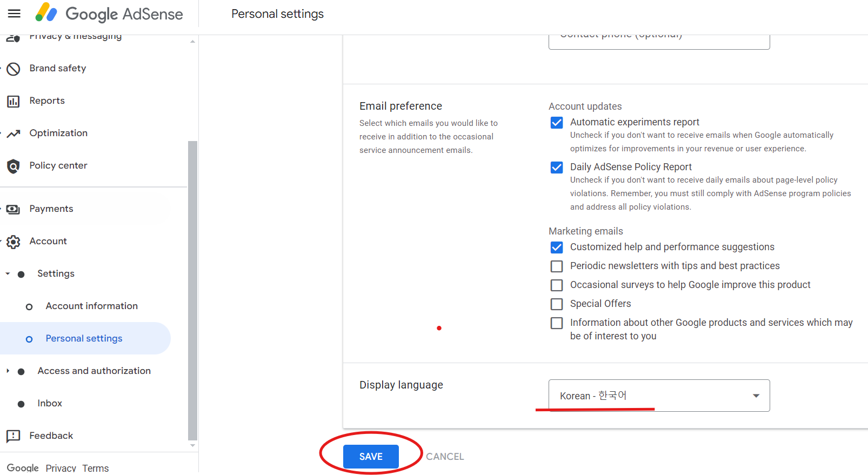Click the Policy center shield icon
The image size is (868, 475).
click(x=14, y=166)
